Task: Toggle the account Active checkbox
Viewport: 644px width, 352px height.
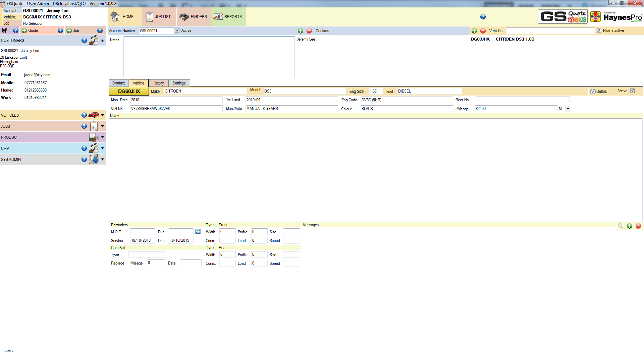Action: coord(177,31)
